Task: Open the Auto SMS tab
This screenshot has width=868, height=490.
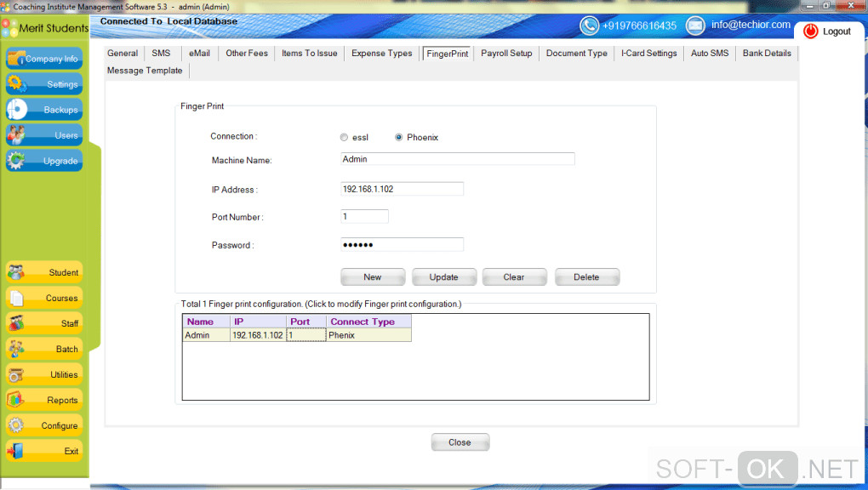Action: [710, 53]
